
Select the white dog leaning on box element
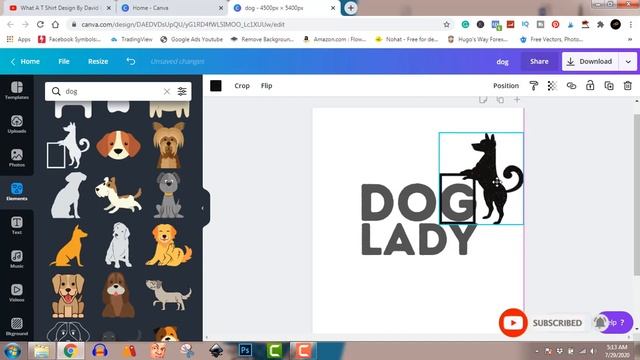[x=68, y=145]
